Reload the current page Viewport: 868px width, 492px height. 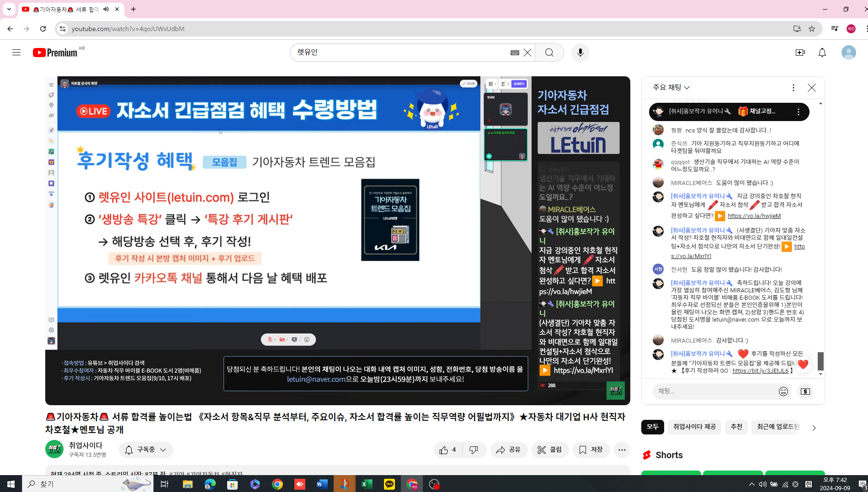(x=43, y=29)
